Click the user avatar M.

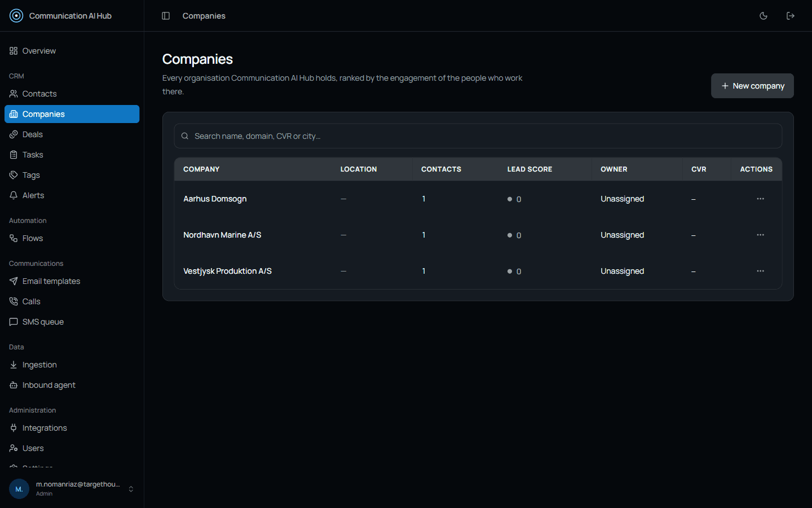19,489
